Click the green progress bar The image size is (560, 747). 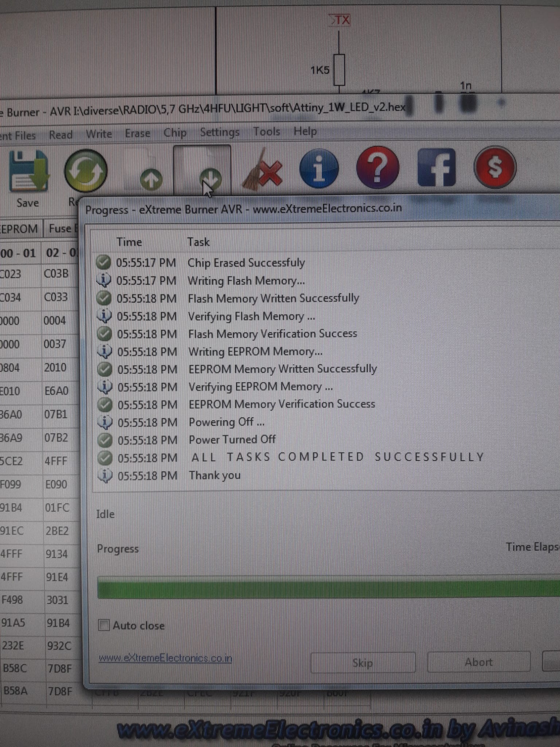click(328, 588)
